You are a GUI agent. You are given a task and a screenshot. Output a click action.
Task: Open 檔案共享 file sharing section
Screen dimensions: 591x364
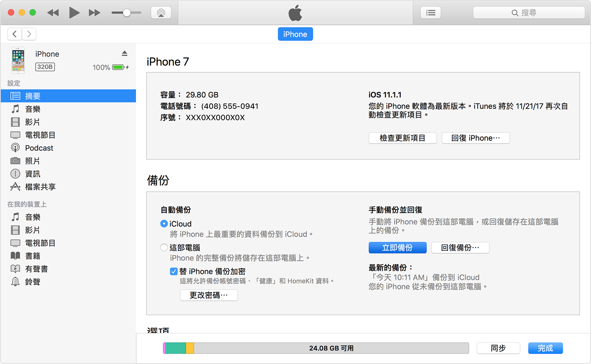click(40, 187)
